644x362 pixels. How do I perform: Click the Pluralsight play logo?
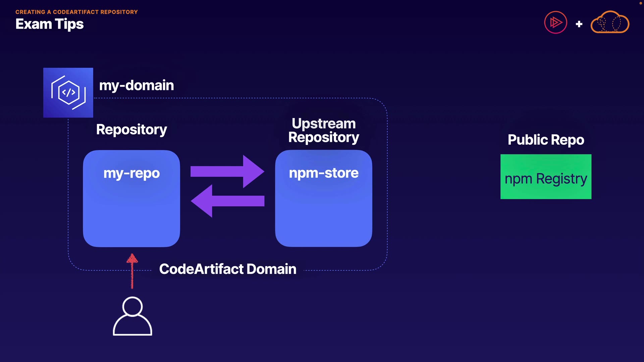point(555,23)
